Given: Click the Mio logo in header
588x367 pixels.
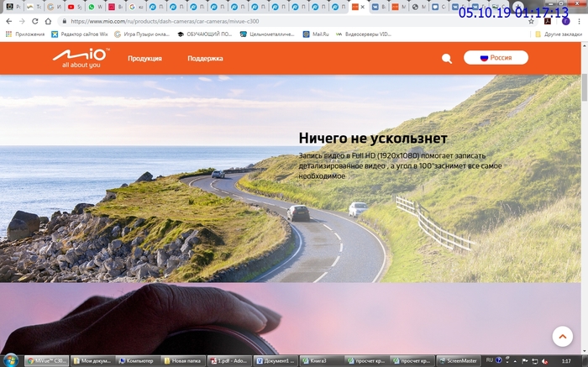Looking at the screenshot, I should point(81,58).
